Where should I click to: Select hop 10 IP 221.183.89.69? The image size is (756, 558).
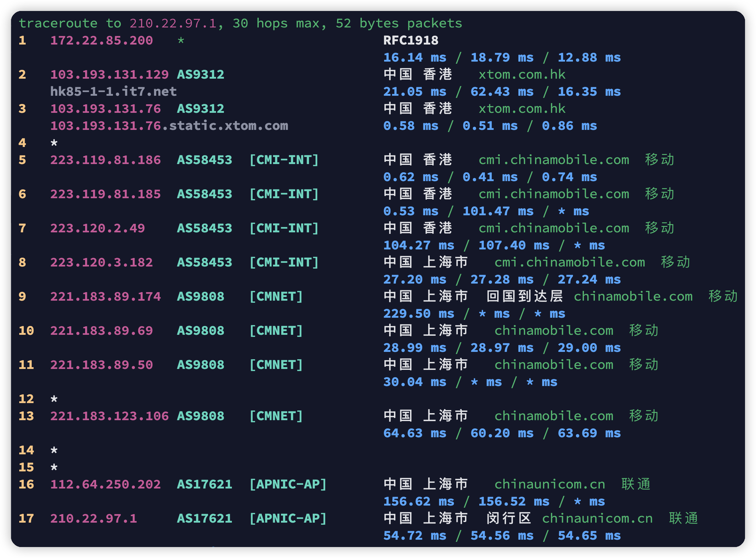(101, 331)
